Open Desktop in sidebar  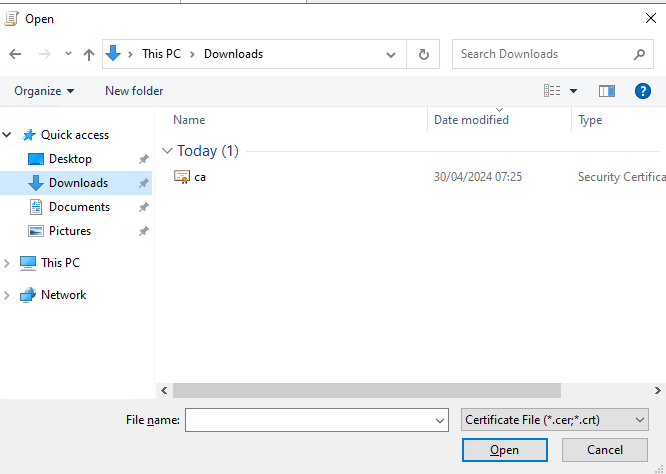pos(70,159)
